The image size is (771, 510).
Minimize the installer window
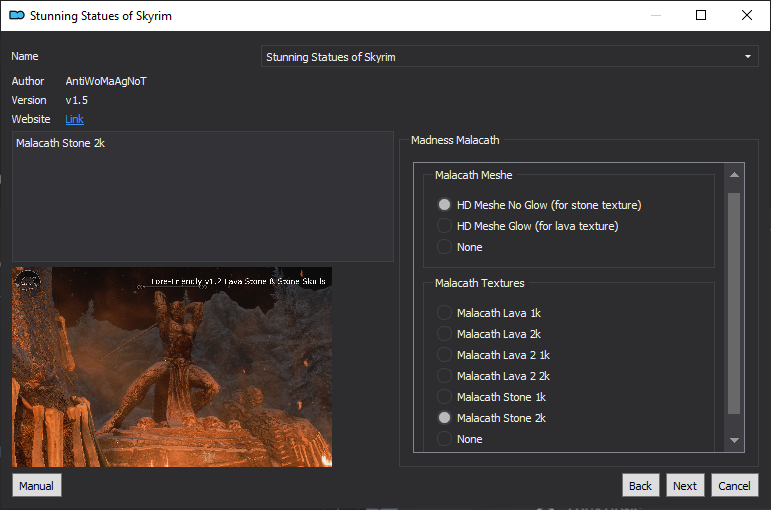[656, 15]
